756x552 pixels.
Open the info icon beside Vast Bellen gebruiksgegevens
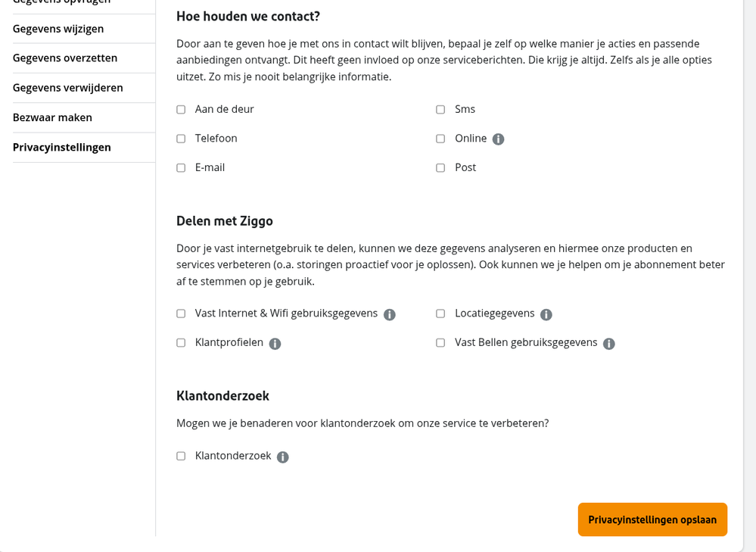608,343
